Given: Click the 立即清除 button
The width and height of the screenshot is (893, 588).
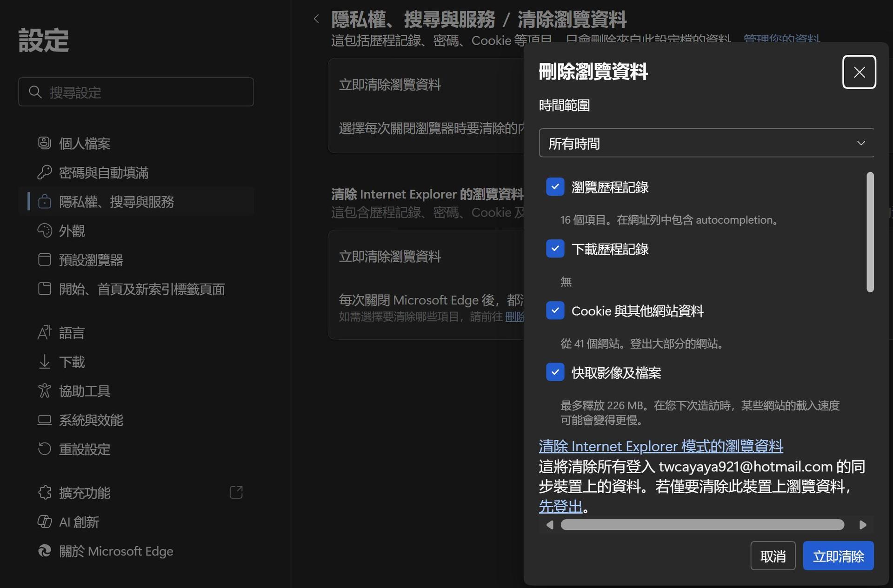Looking at the screenshot, I should tap(838, 555).
